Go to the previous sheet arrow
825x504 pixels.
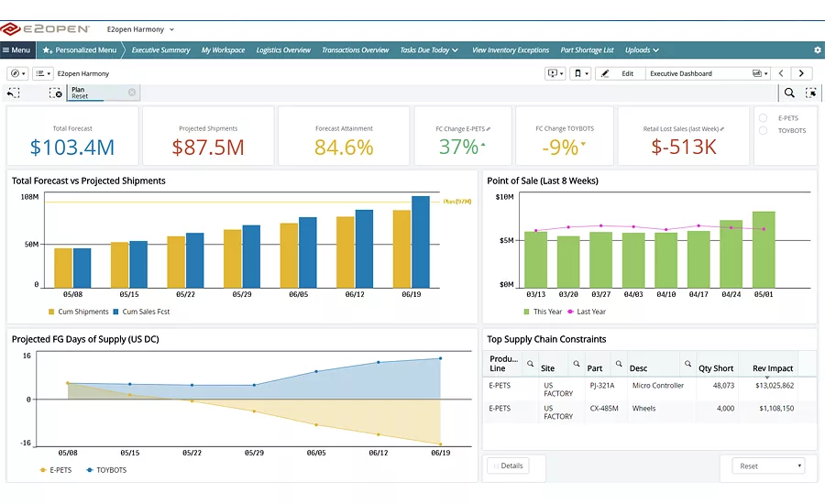[x=781, y=73]
